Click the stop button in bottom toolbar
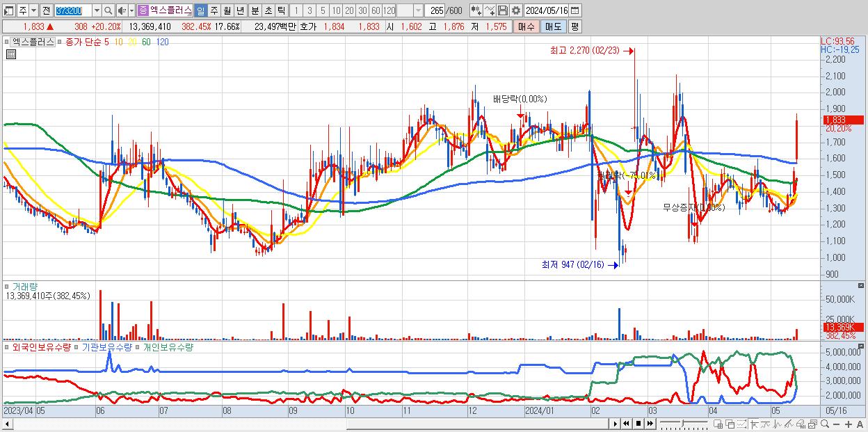868x432 pixels. (638, 424)
